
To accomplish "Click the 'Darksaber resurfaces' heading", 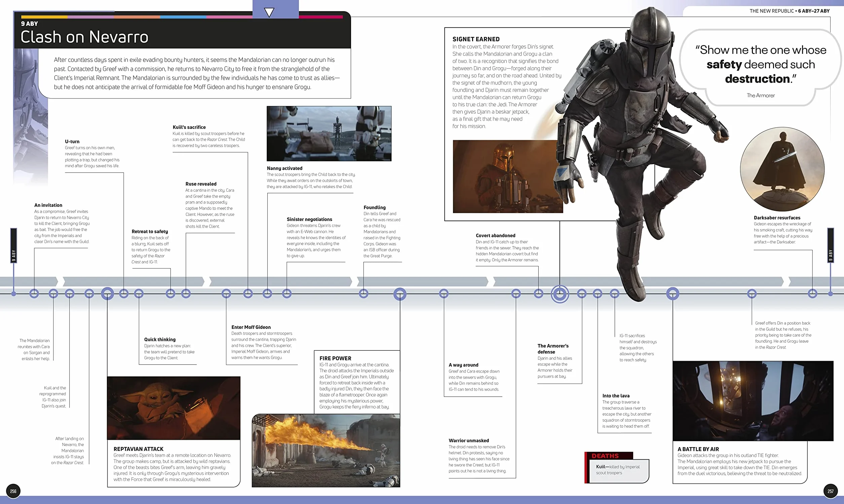I will (777, 218).
